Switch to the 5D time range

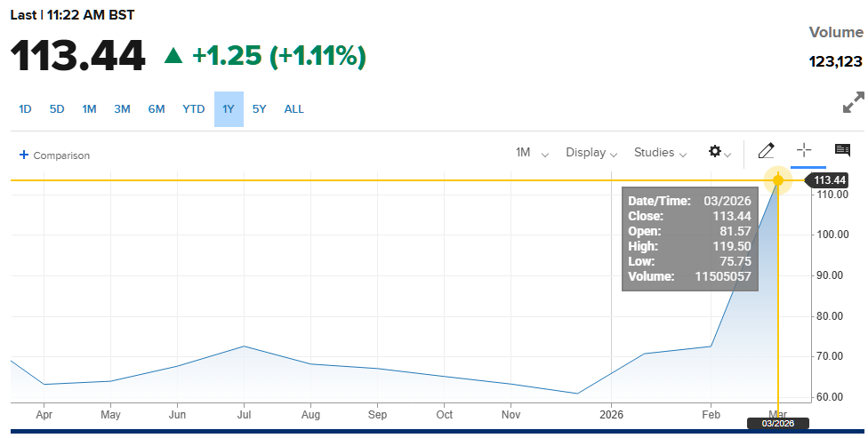(57, 109)
